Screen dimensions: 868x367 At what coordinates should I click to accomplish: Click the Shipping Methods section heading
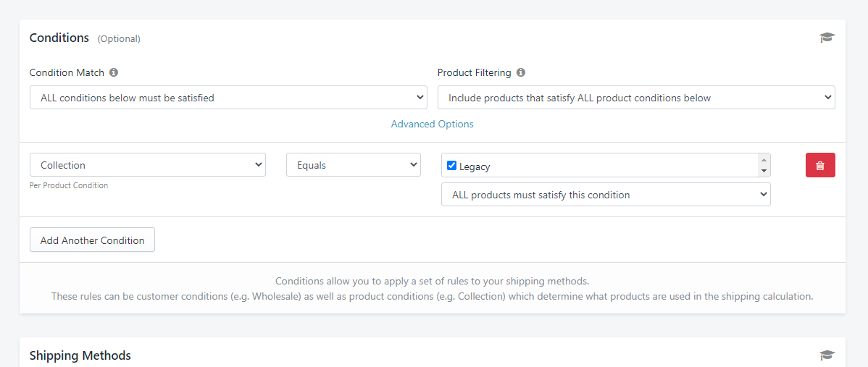tap(80, 355)
